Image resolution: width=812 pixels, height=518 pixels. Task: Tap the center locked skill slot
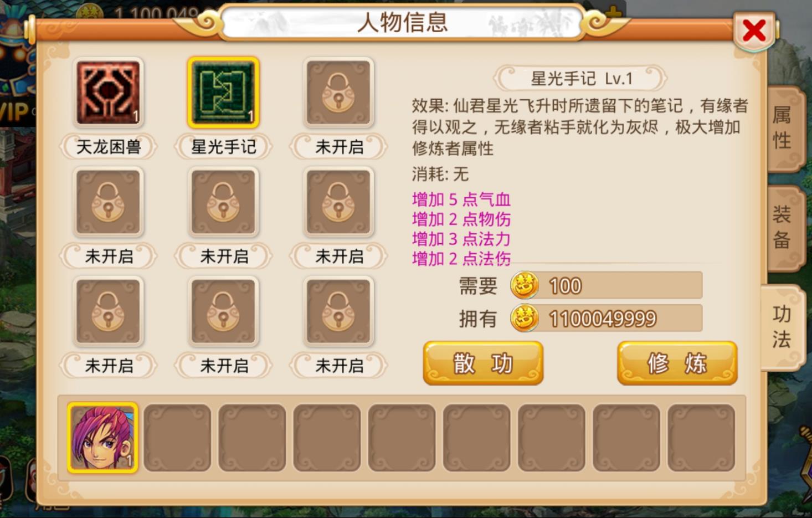223,202
